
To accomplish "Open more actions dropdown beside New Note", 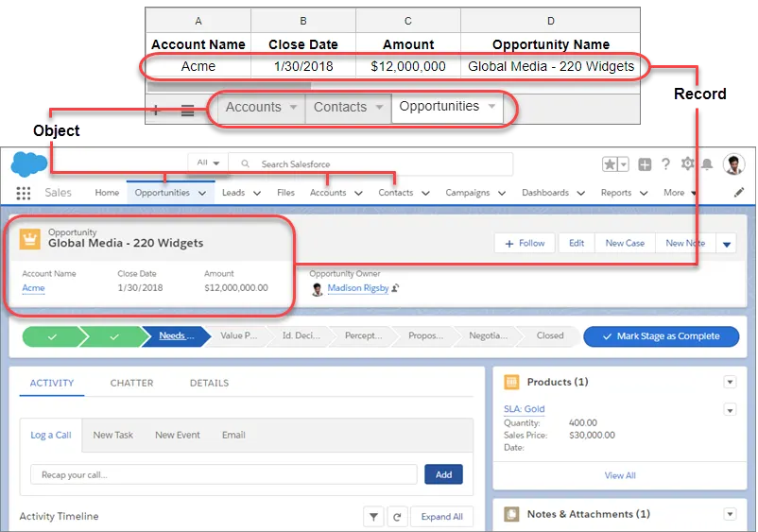I will click(727, 244).
